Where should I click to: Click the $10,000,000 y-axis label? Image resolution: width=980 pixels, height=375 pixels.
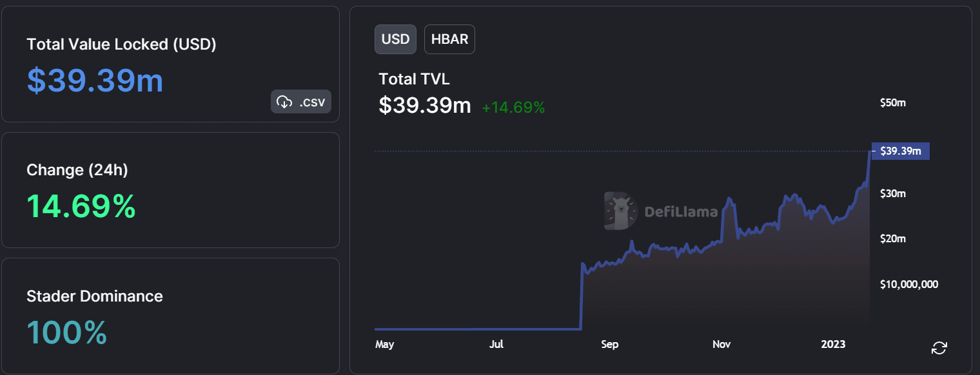pyautogui.click(x=909, y=284)
